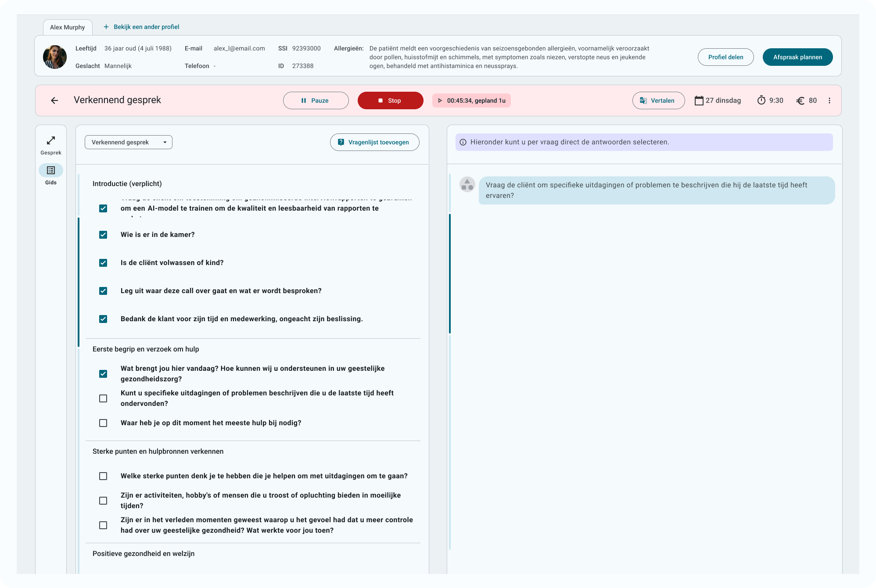The image size is (876, 588).
Task: Open the three-dot more options menu
Action: coord(829,100)
